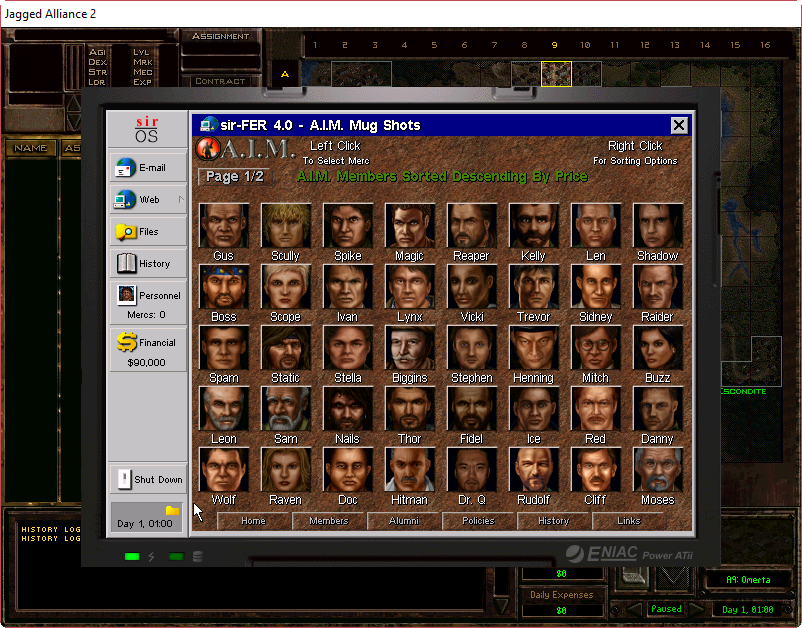Screen dimensions: 802x628
Task: Select Boss's mug shot
Action: click(224, 286)
